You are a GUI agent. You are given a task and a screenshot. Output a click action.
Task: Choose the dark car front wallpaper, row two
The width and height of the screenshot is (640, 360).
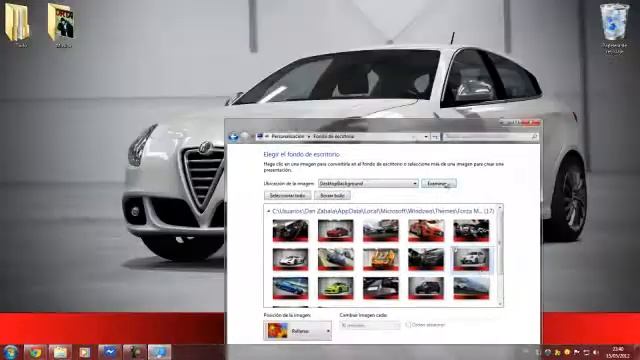click(426, 259)
